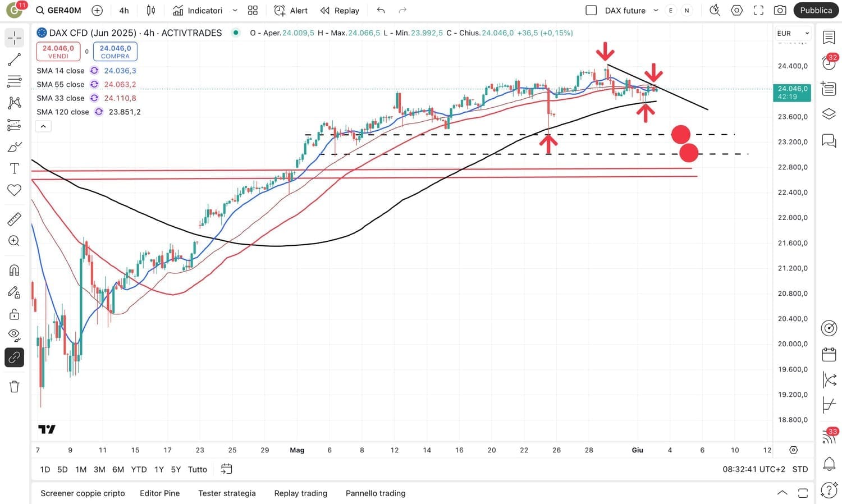Open the user profile avatar menu
Screen dimensions: 842x504
14,10
